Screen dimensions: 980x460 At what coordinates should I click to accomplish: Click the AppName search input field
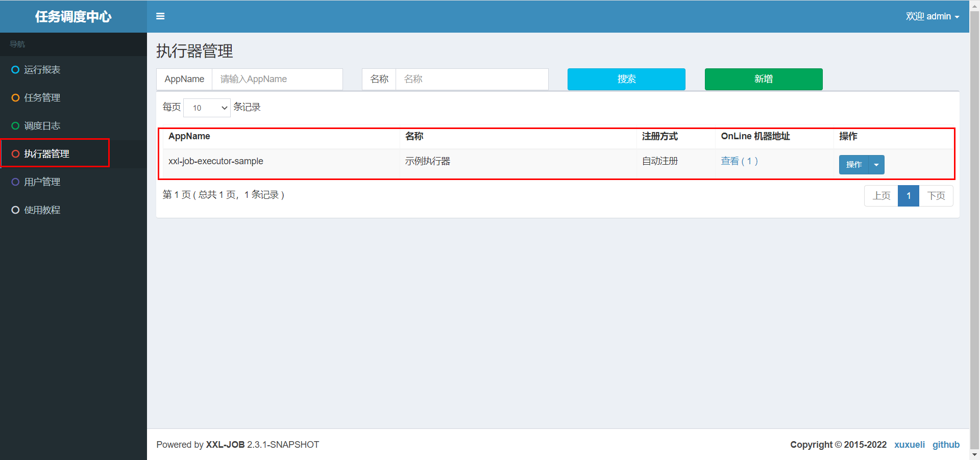tap(277, 79)
